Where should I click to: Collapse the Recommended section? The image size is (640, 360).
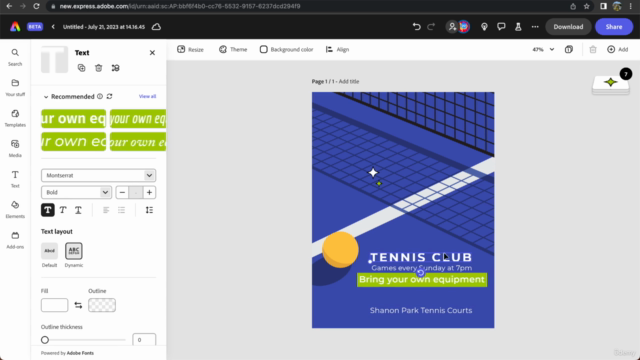(x=46, y=97)
